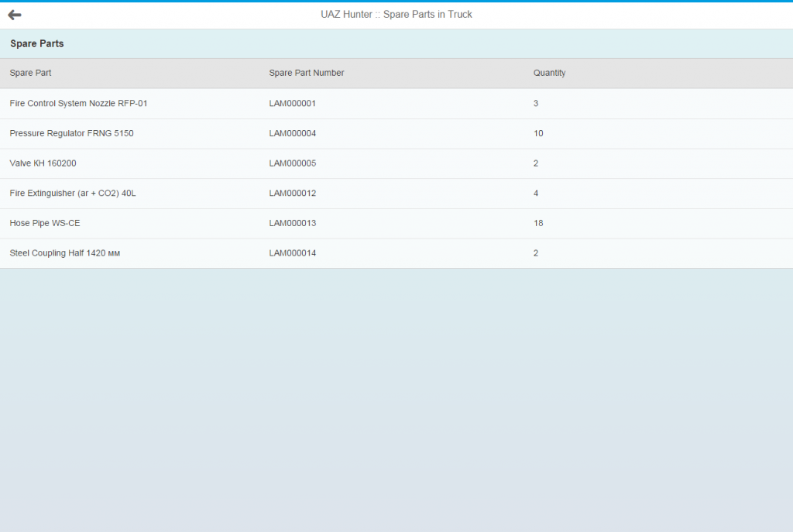
Task: Select 'Fire Extinguisher (ar + CO2) 40L' row
Action: click(396, 193)
